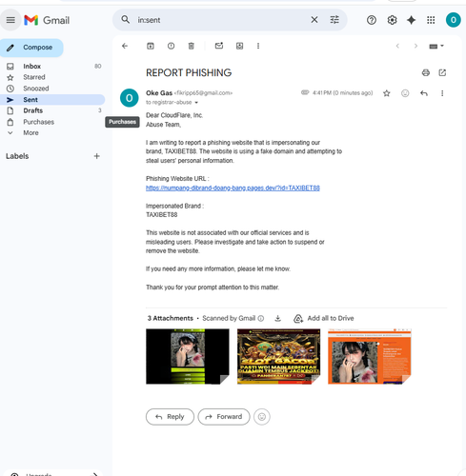
Task: Click the Move to icon
Action: (x=239, y=46)
